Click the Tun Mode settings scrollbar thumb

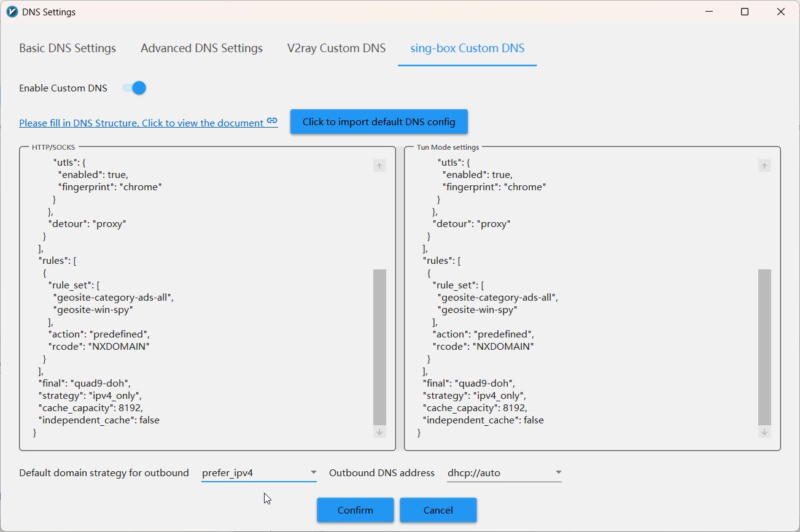(764, 347)
